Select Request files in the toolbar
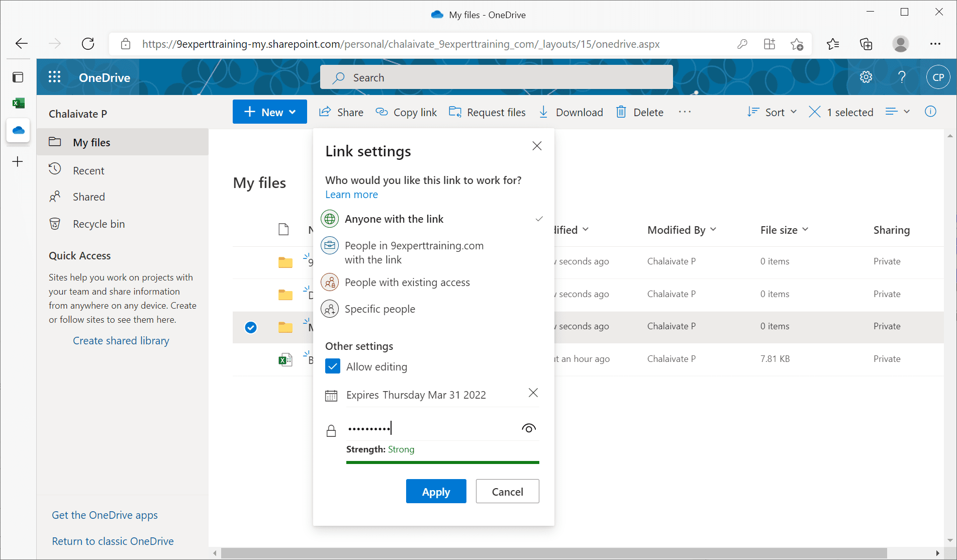This screenshot has width=957, height=560. (487, 112)
